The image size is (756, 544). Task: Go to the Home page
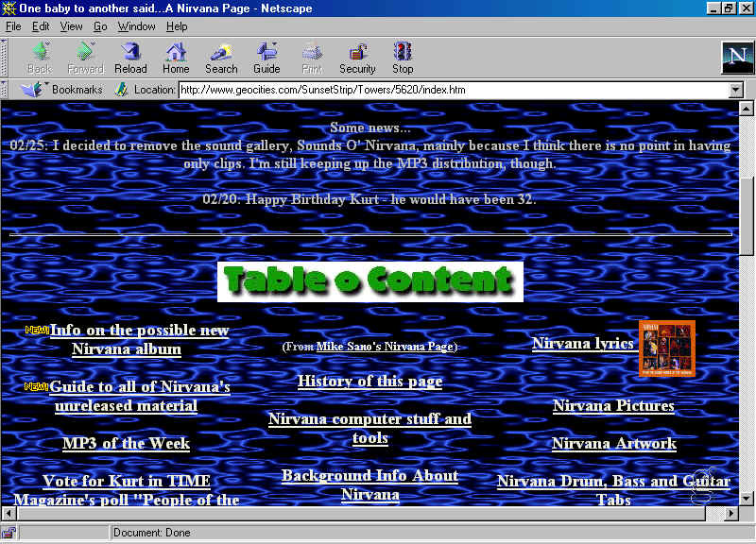(176, 58)
